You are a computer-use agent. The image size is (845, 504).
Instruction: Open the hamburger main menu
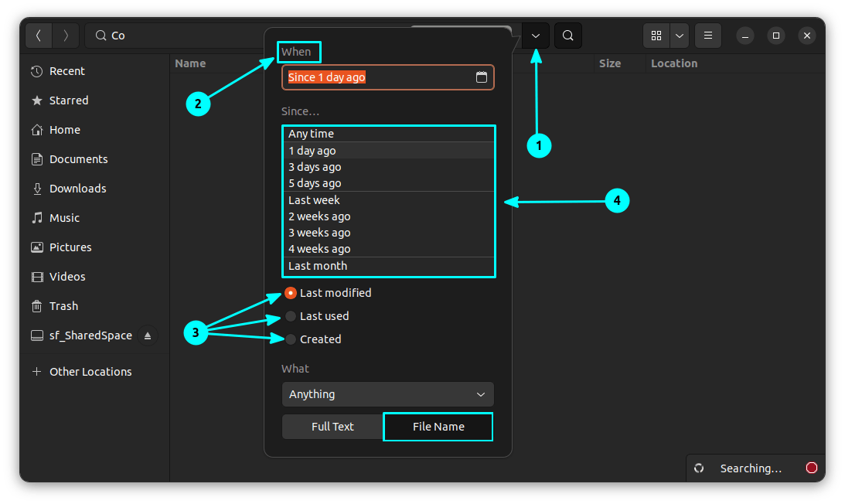[707, 36]
